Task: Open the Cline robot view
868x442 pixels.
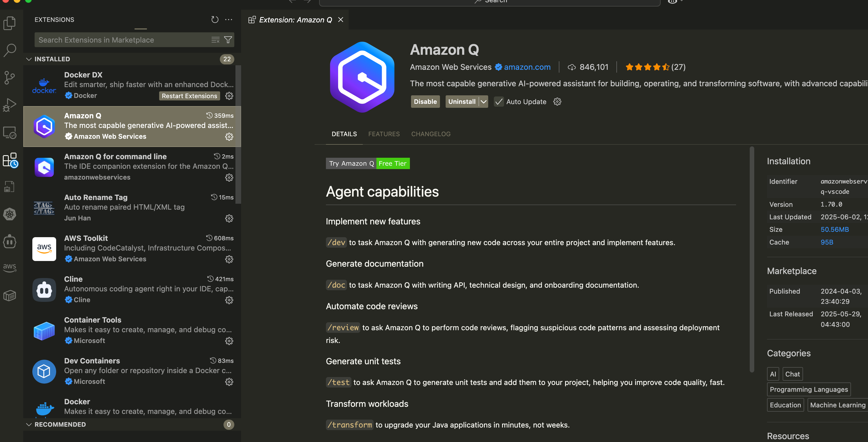Action: point(10,241)
